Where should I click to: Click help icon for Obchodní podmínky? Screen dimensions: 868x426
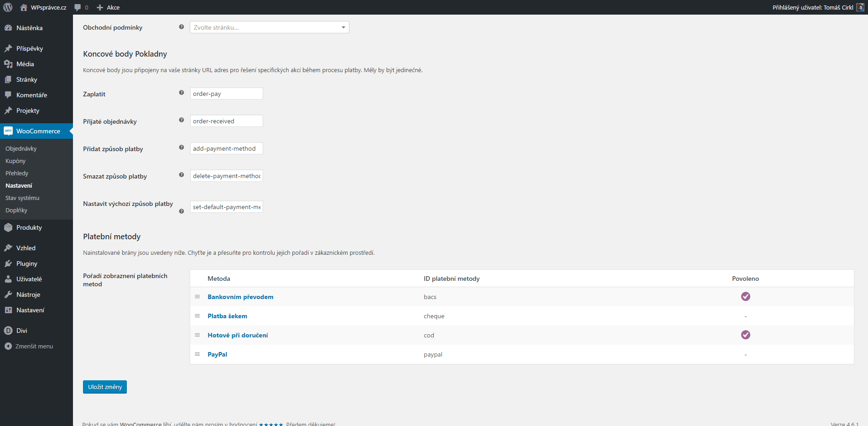[182, 27]
